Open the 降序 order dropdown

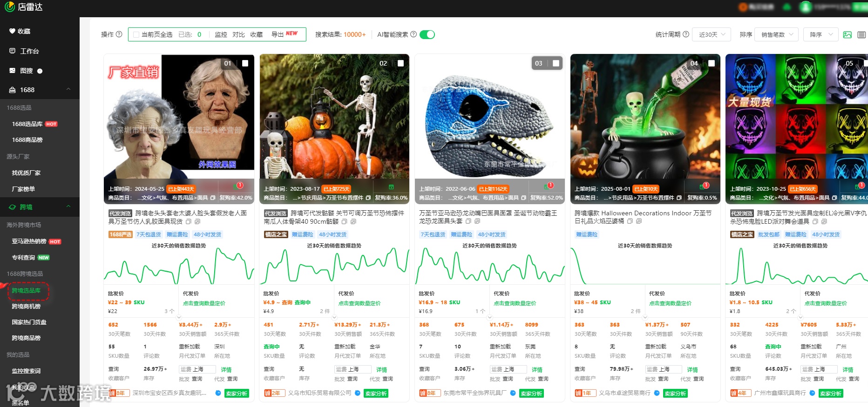(x=821, y=34)
